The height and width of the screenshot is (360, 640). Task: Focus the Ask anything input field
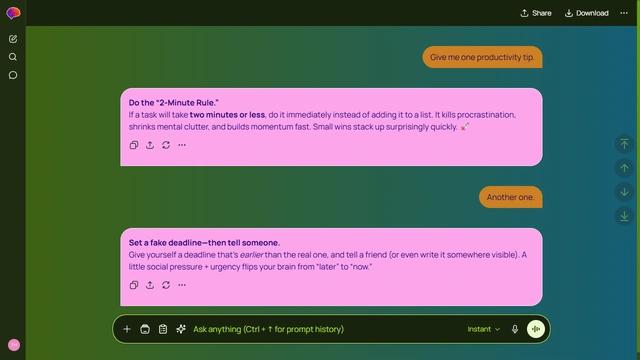tap(327, 329)
